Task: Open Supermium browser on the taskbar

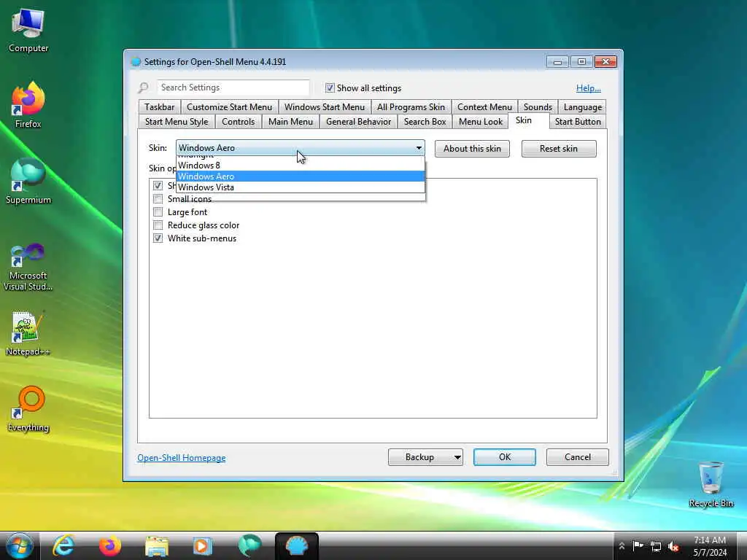Action: [x=249, y=545]
